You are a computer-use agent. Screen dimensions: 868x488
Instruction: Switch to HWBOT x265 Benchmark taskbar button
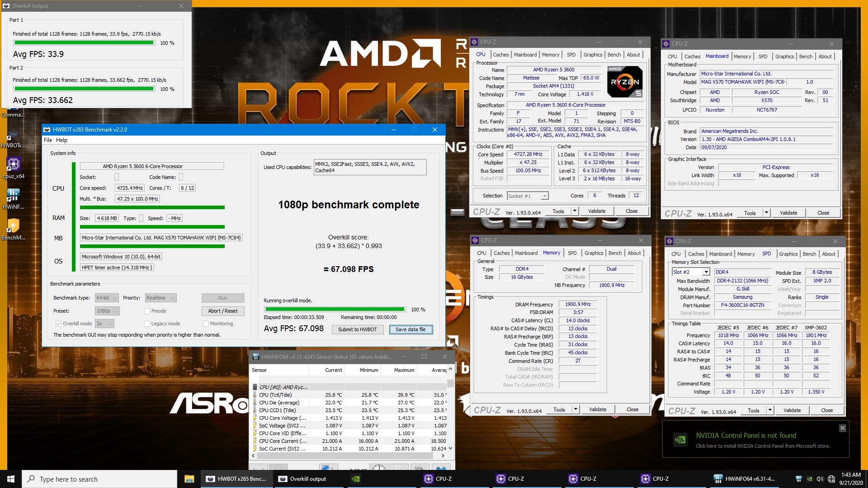coord(237,479)
